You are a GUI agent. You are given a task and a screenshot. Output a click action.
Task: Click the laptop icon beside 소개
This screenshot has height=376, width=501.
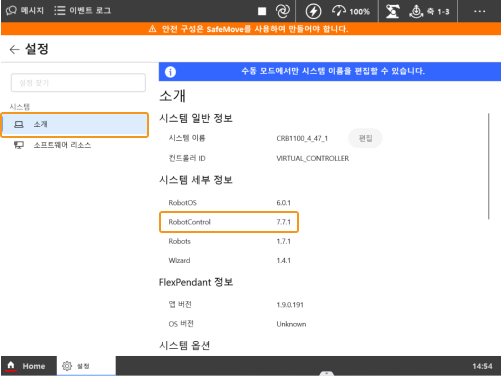19,125
